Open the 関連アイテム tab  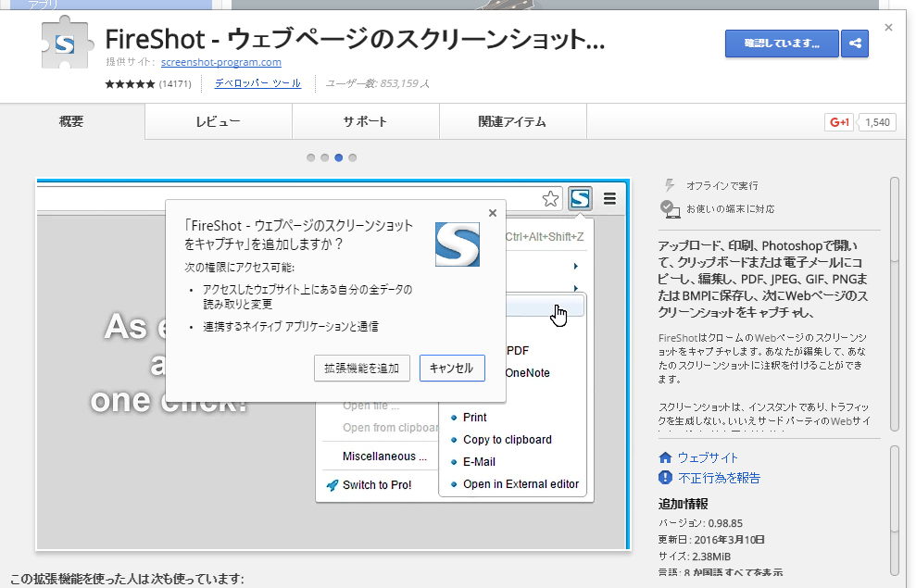point(512,122)
